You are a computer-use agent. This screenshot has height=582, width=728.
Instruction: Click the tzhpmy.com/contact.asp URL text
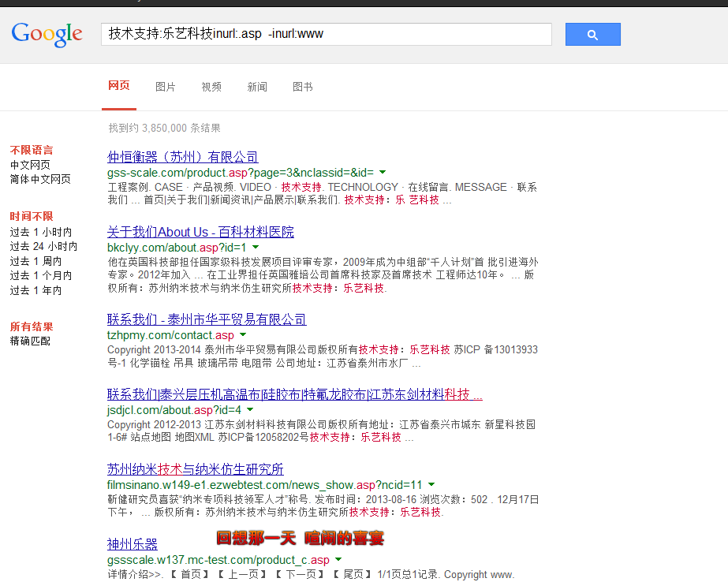click(170, 335)
